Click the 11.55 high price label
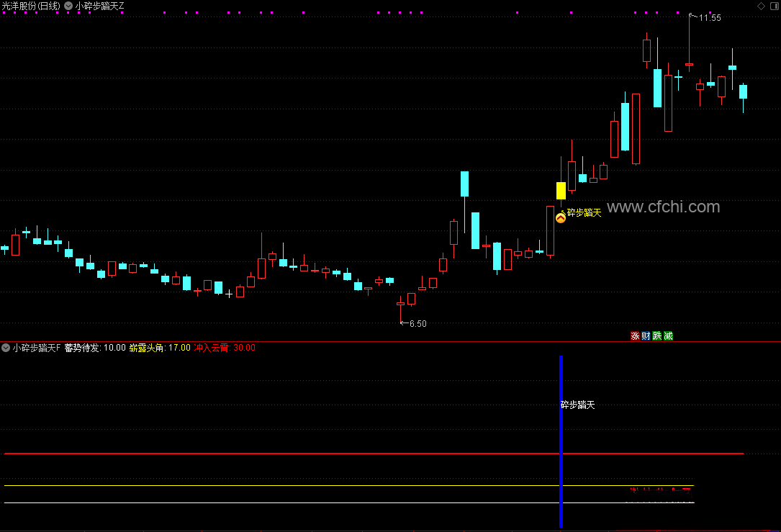The width and height of the screenshot is (781, 532). 710,18
